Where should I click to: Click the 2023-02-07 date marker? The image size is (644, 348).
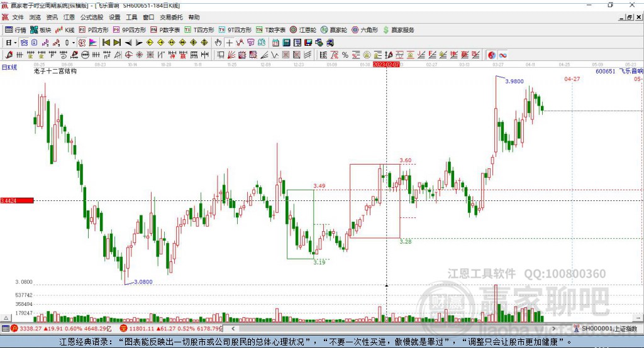386,65
